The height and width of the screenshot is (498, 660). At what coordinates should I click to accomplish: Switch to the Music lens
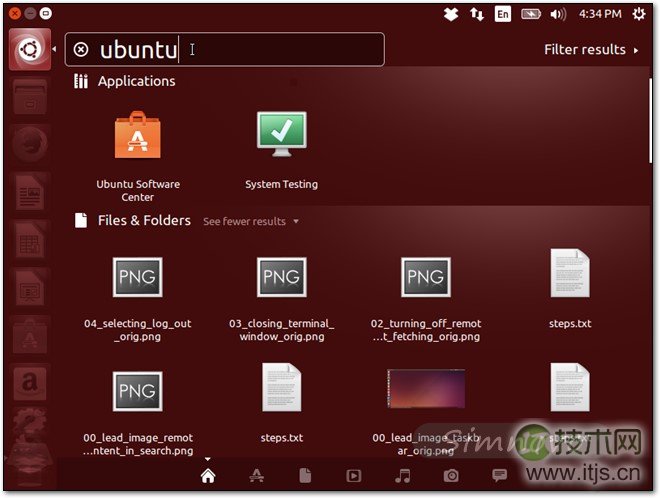coord(402,476)
